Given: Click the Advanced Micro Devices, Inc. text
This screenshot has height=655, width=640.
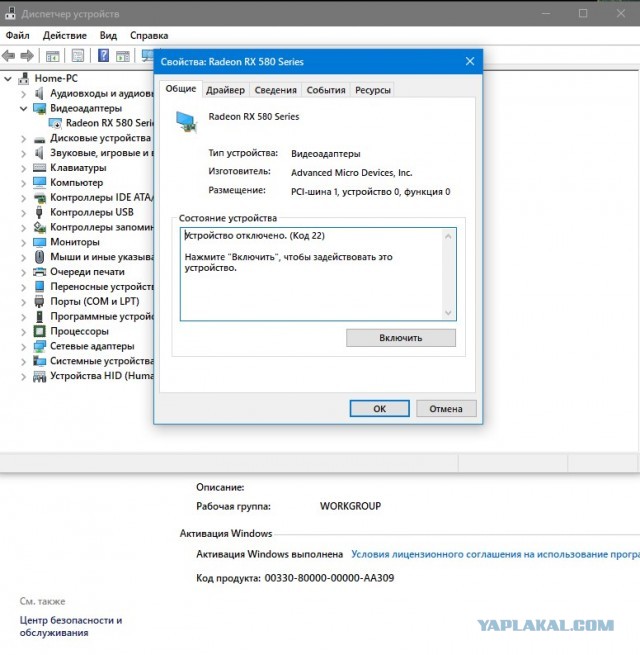Looking at the screenshot, I should pos(351,173).
